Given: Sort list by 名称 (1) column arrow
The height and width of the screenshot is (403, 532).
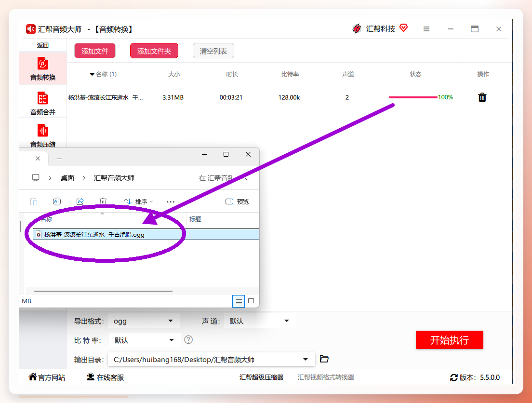Looking at the screenshot, I should pos(92,74).
